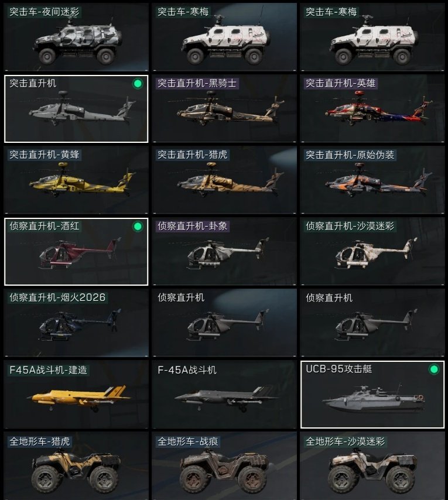The image size is (448, 500).
Task: Toggle green equipped dot on 侦察直升机-酒红
Action: tap(138, 227)
